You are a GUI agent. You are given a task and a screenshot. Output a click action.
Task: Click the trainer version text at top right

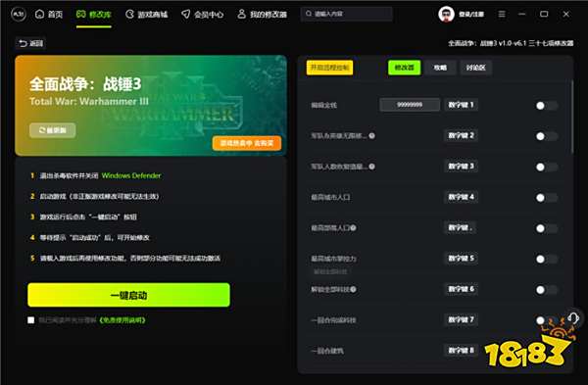tap(511, 43)
